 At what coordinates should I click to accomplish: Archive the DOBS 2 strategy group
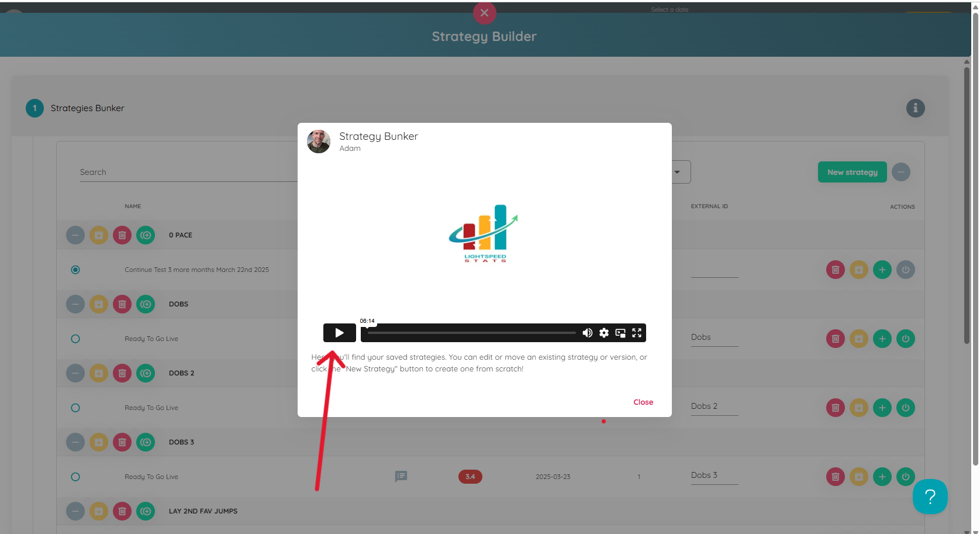point(98,373)
